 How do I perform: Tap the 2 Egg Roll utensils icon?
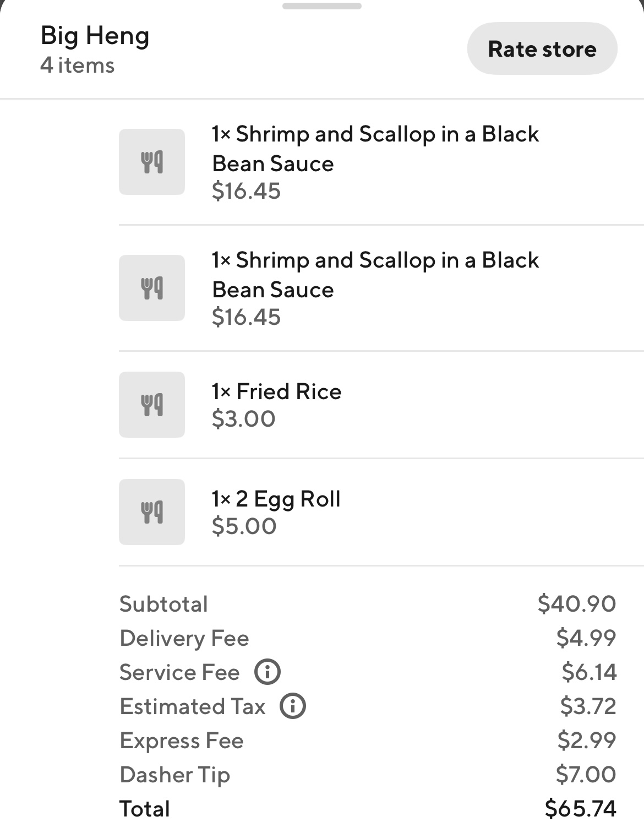tap(152, 512)
